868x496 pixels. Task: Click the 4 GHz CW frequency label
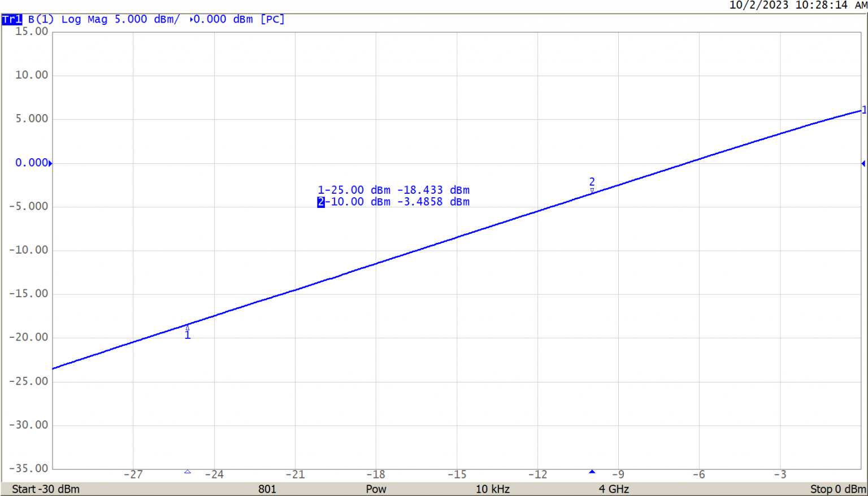[614, 489]
